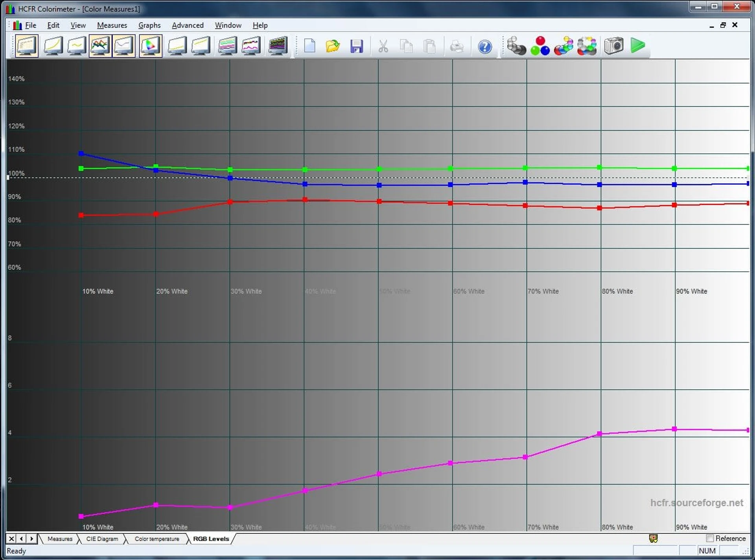Measure secondary colors with multicolor balls icon

tap(563, 46)
